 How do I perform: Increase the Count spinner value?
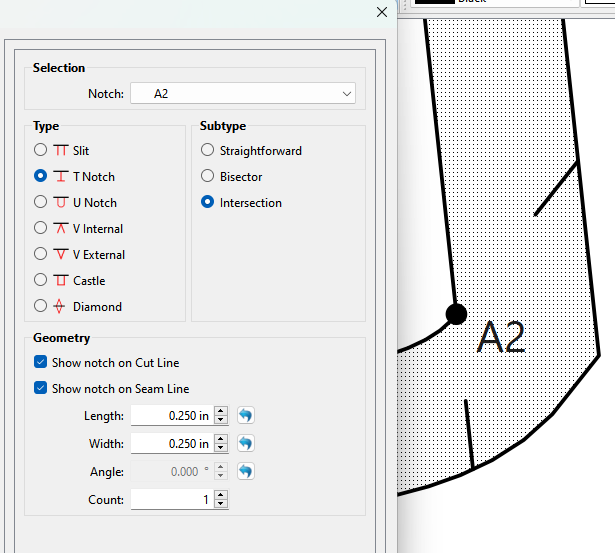pos(221,495)
